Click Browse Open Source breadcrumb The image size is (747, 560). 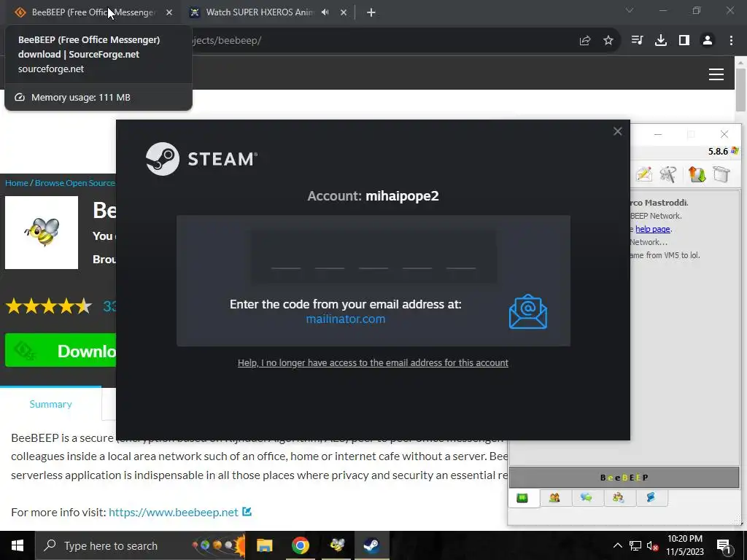tap(75, 183)
